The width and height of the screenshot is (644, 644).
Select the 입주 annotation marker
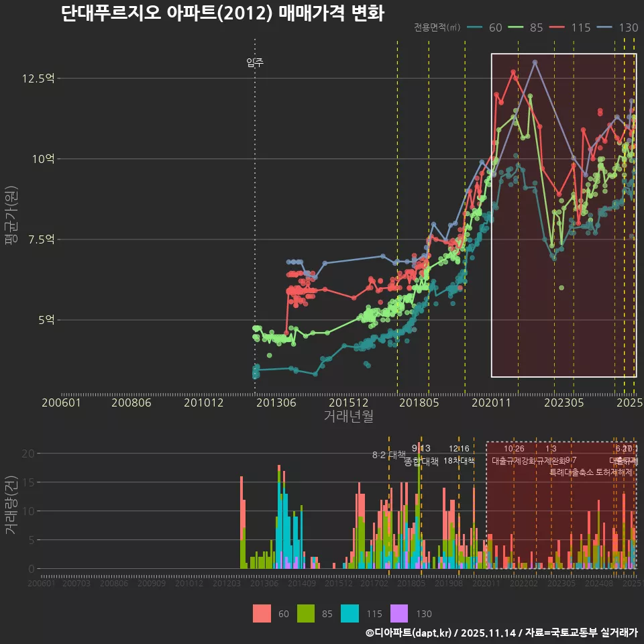point(254,62)
